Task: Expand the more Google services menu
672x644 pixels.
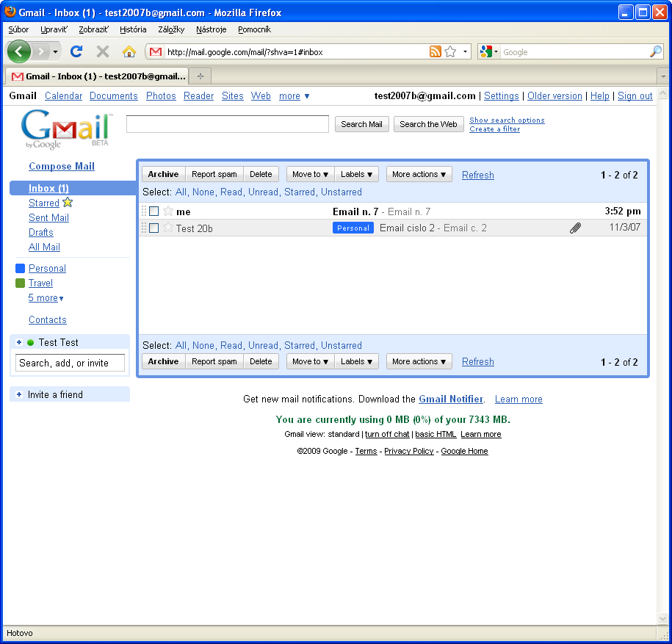Action: pos(294,96)
